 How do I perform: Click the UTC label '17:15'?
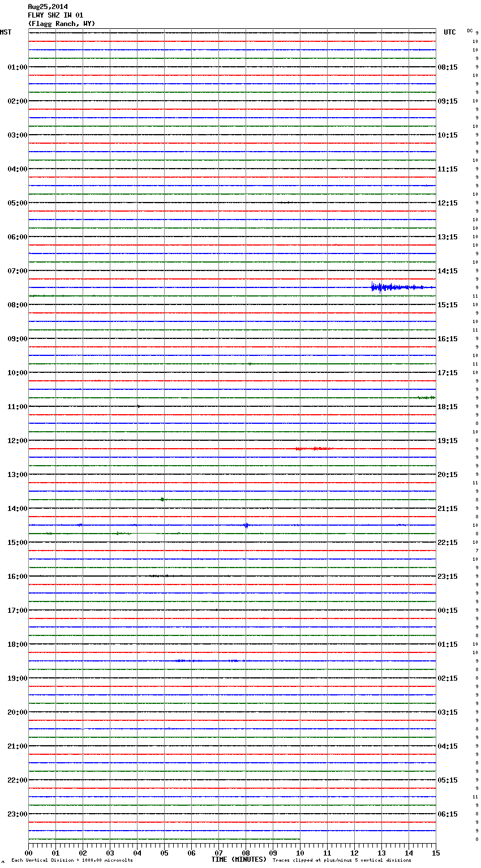448,373
